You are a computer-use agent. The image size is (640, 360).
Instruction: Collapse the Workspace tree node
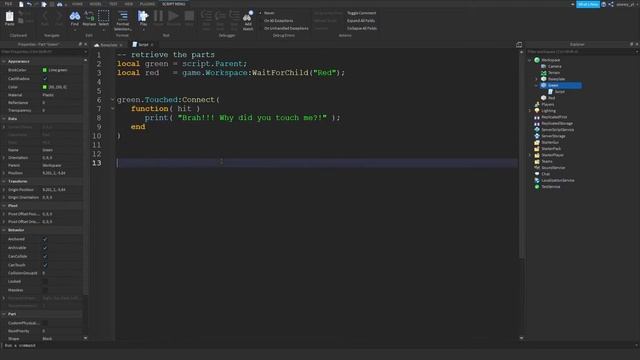point(530,60)
